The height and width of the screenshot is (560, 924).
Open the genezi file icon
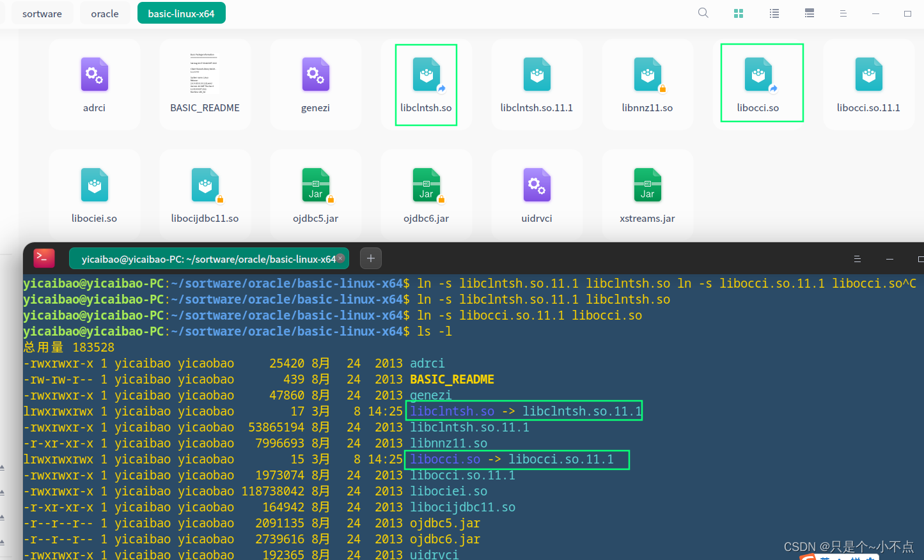(x=315, y=75)
